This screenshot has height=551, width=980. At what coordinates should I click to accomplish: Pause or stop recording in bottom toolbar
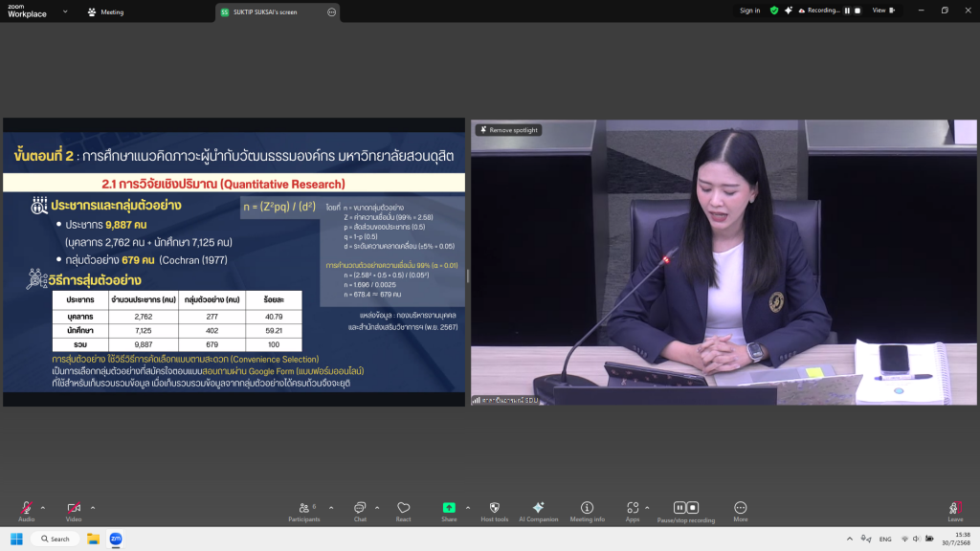click(x=685, y=508)
